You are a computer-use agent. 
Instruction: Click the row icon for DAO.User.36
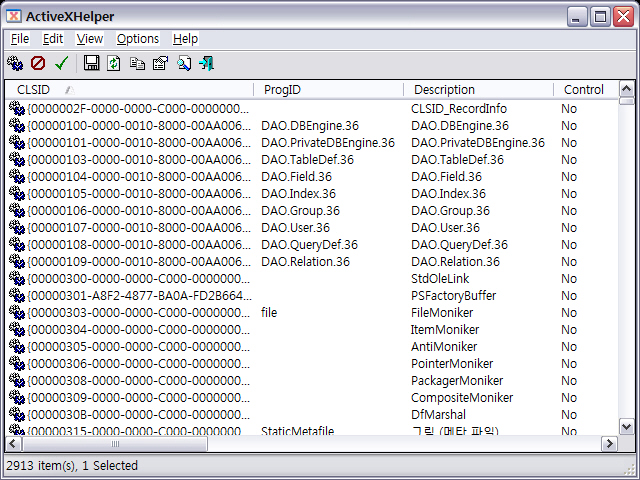(17, 227)
